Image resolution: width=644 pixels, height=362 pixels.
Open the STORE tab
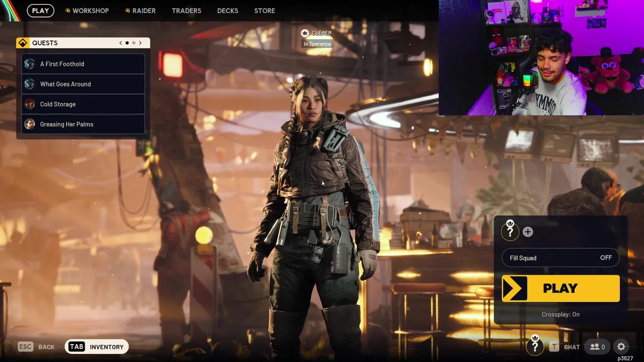pyautogui.click(x=265, y=11)
